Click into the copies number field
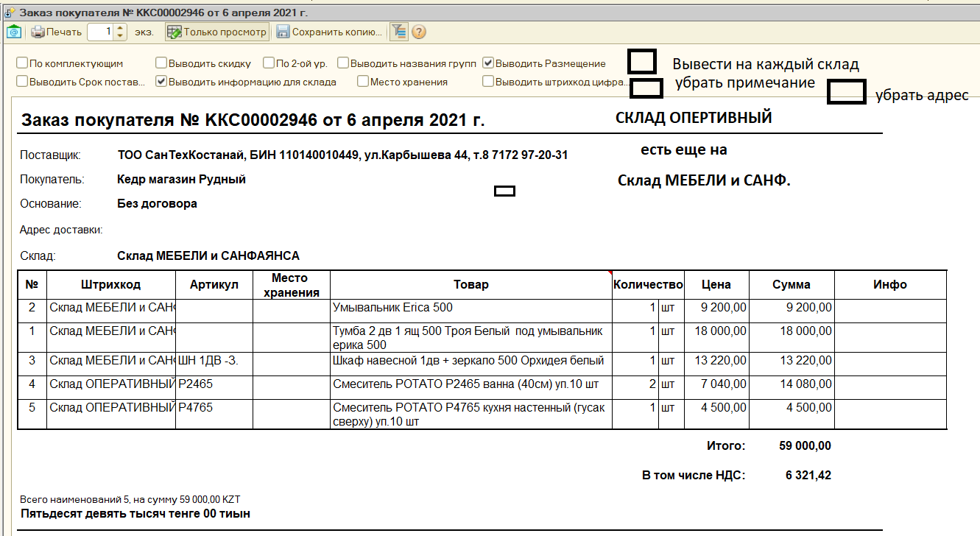The height and width of the screenshot is (536, 980). pos(100,32)
